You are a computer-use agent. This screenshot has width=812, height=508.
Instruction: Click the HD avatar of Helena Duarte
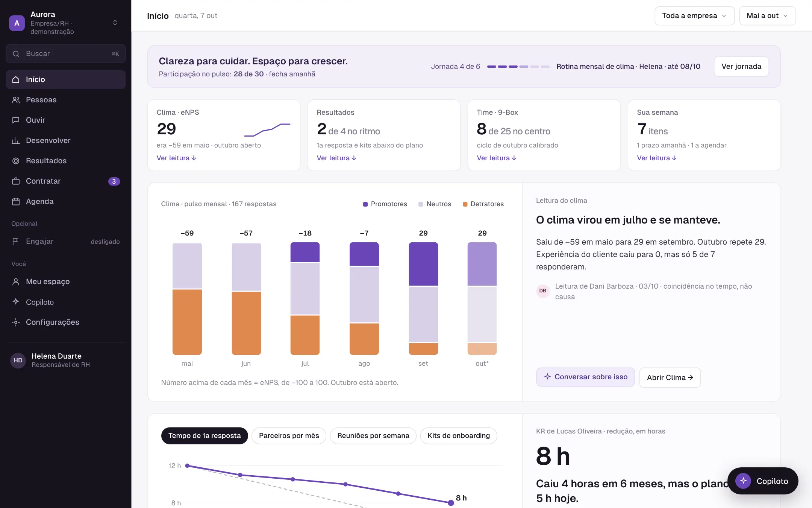(x=18, y=360)
